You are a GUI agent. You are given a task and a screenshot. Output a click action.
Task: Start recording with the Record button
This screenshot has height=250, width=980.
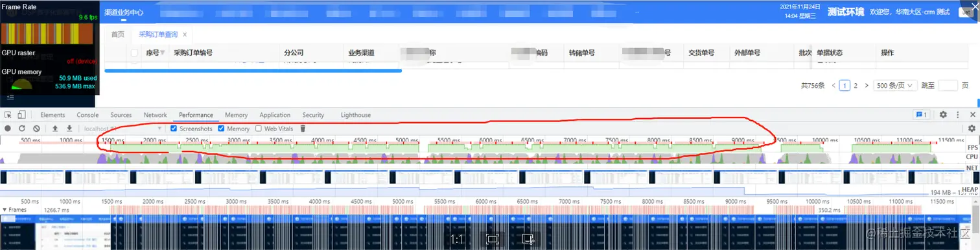(x=8, y=129)
